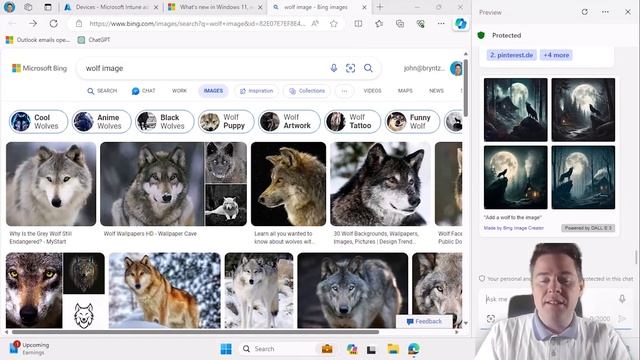Select the SEARCH tab on Bing
The image size is (640, 360).
(x=102, y=91)
